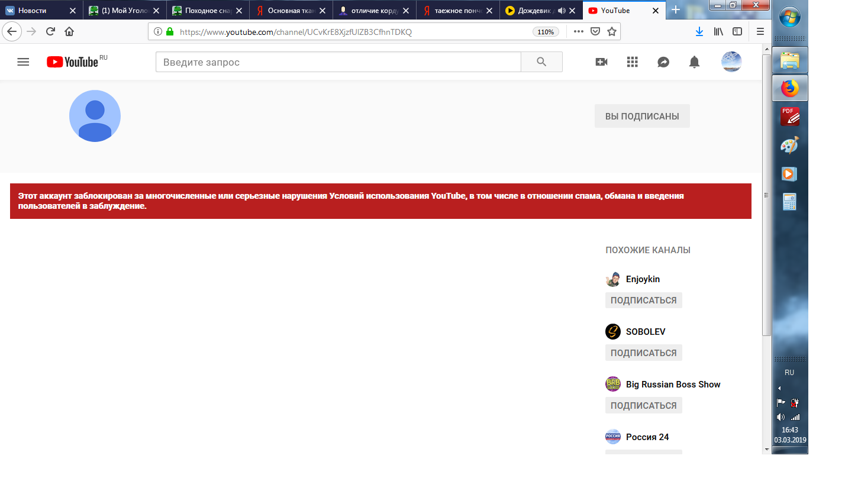
Task: Open the upload video camera icon
Action: 601,62
